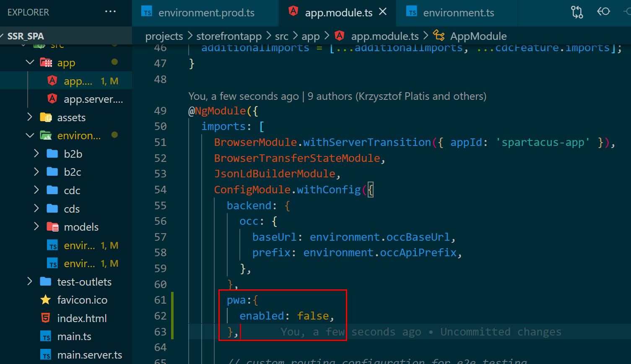This screenshot has width=631, height=364.
Task: Click 'pwa' key on line 61
Action: 236,300
